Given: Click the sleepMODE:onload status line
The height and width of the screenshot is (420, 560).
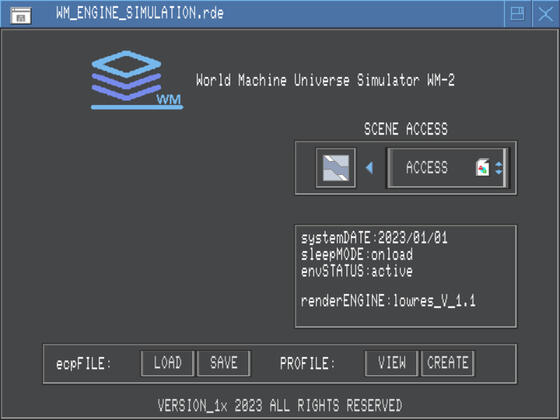Looking at the screenshot, I should [357, 255].
